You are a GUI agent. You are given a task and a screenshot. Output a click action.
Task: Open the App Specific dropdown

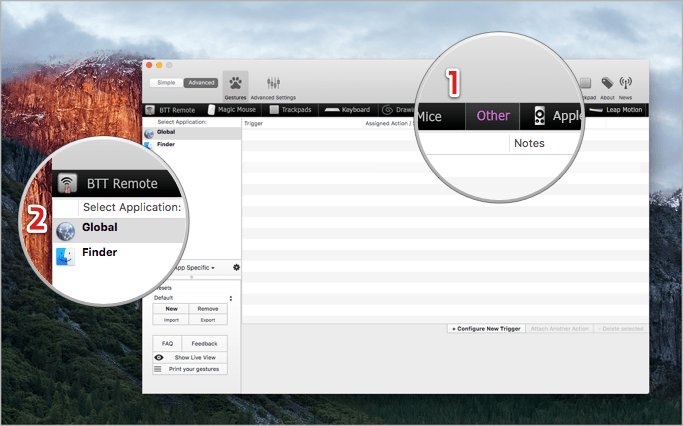tap(194, 267)
